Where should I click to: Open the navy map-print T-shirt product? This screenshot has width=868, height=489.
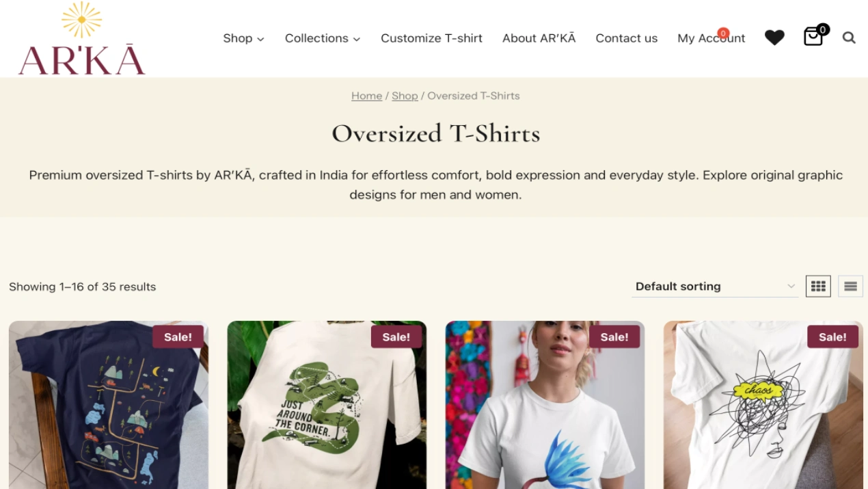109,405
